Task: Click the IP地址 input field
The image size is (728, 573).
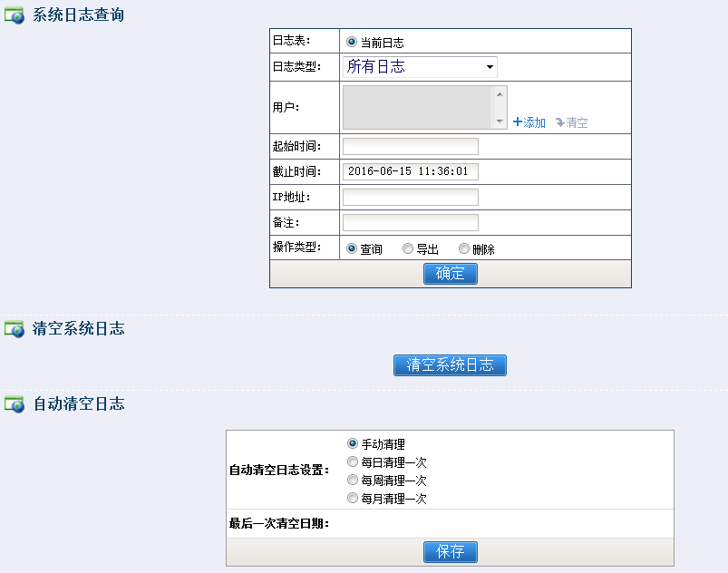Action: coord(411,197)
